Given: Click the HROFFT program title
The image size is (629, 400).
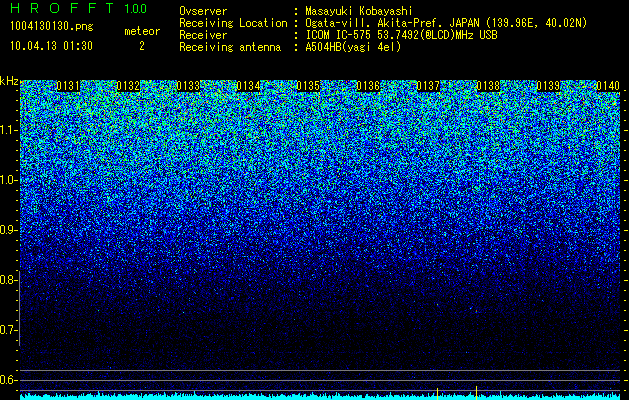Looking at the screenshot, I should (62, 8).
